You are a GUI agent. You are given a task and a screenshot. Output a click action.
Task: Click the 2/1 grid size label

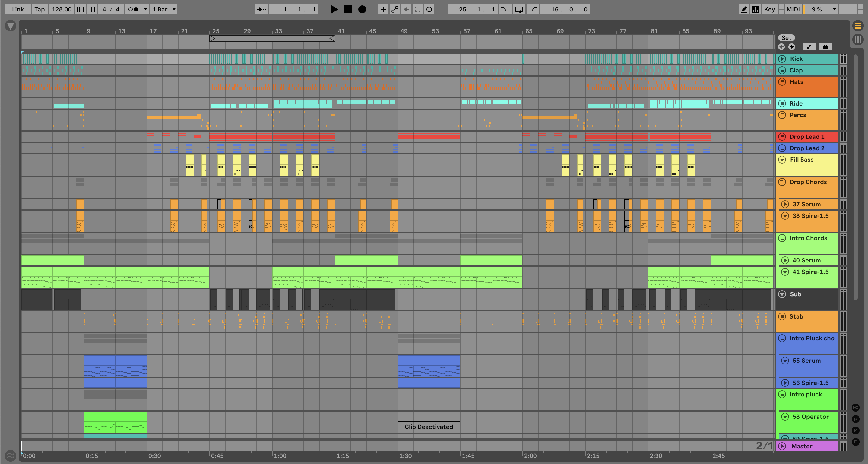pyautogui.click(x=764, y=446)
